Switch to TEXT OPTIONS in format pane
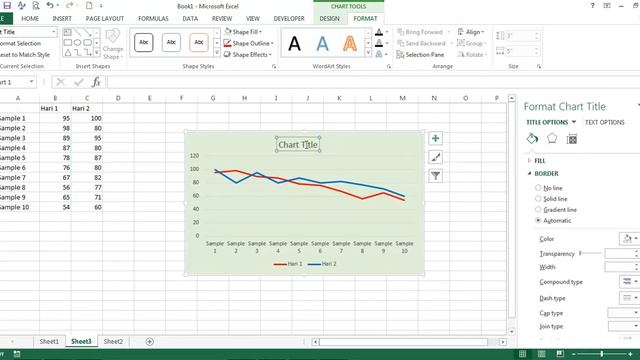The height and width of the screenshot is (360, 640). (x=604, y=122)
